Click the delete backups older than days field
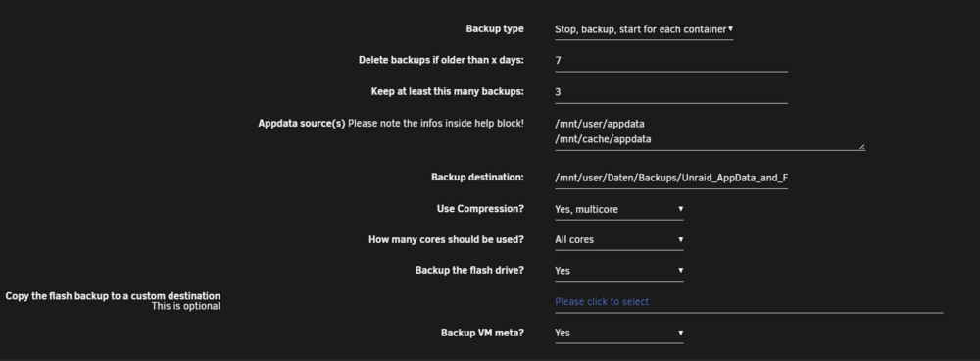The height and width of the screenshot is (361, 980). click(670, 61)
